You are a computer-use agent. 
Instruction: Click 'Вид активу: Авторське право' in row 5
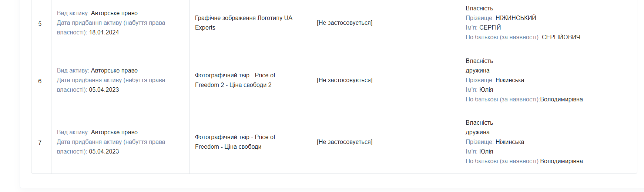(x=97, y=13)
